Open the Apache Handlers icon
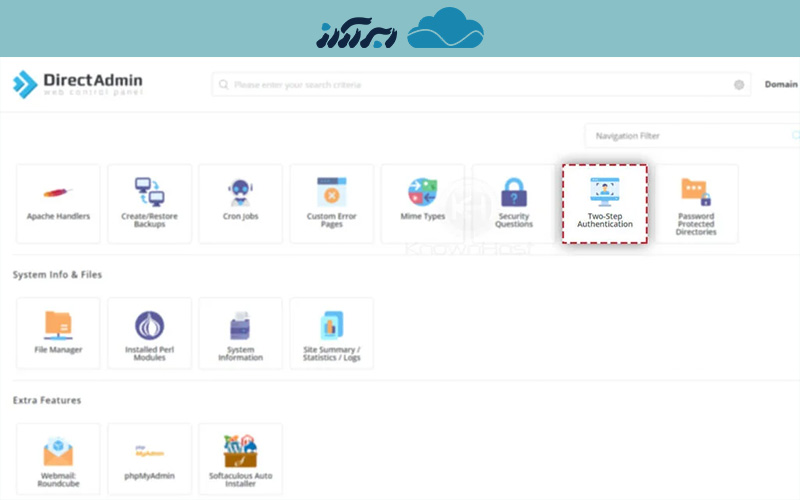Viewport: 800px width, 500px height. (x=58, y=203)
